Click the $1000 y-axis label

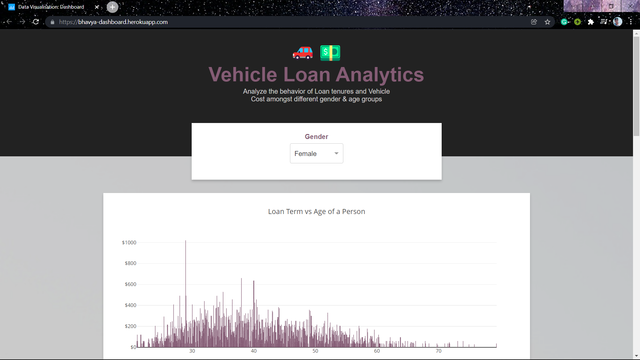(x=129, y=242)
